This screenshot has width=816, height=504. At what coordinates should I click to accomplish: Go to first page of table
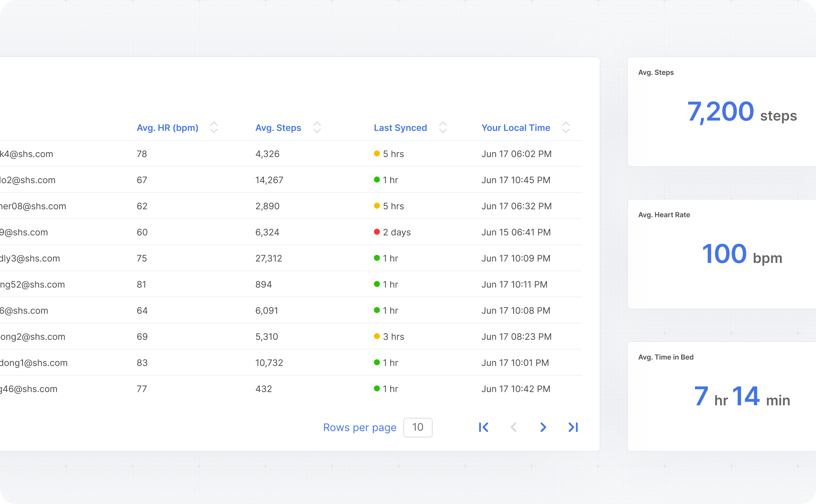(x=484, y=427)
